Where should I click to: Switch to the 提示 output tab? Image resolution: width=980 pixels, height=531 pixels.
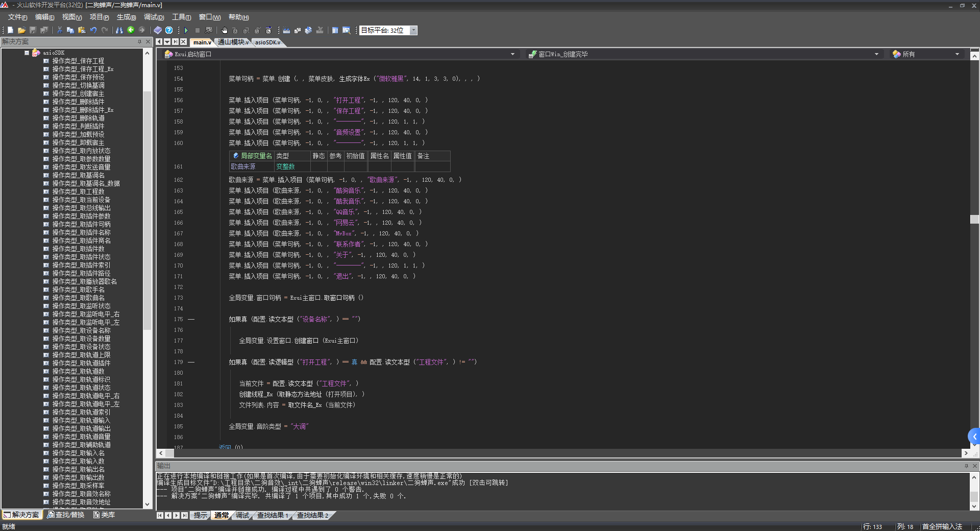click(x=200, y=515)
